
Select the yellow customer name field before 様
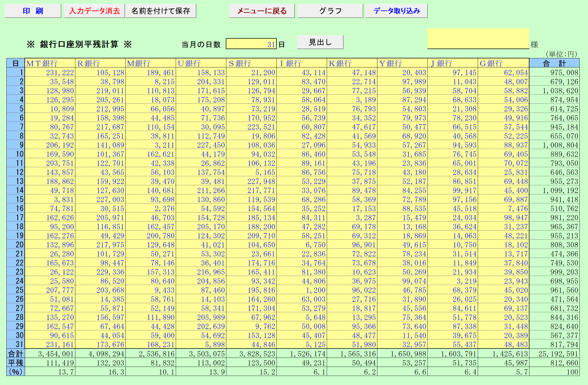(478, 39)
